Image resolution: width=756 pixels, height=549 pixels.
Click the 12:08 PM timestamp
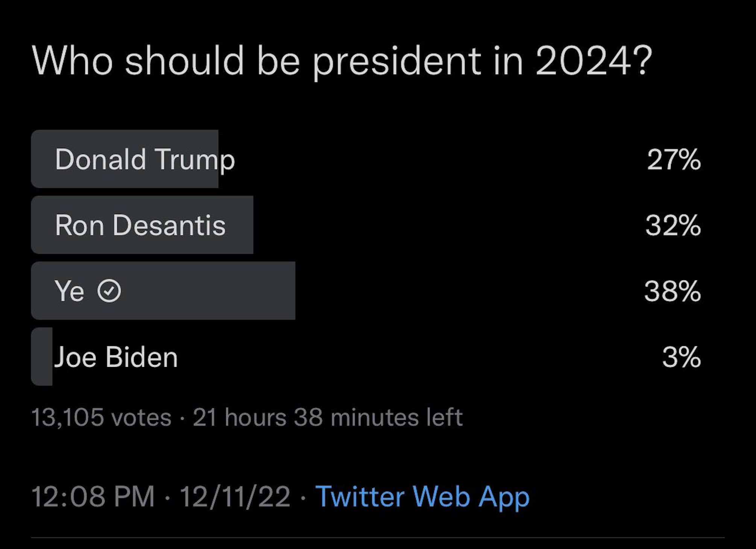(x=93, y=497)
